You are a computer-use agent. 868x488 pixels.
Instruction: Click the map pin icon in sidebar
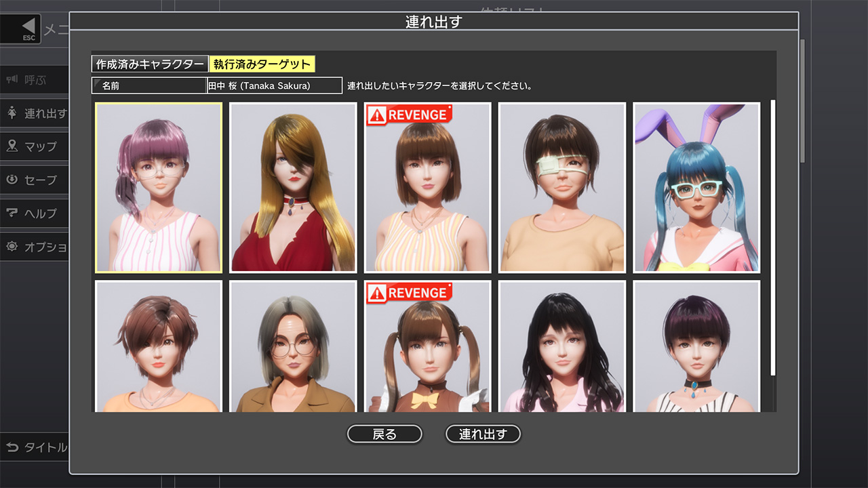pos(12,146)
